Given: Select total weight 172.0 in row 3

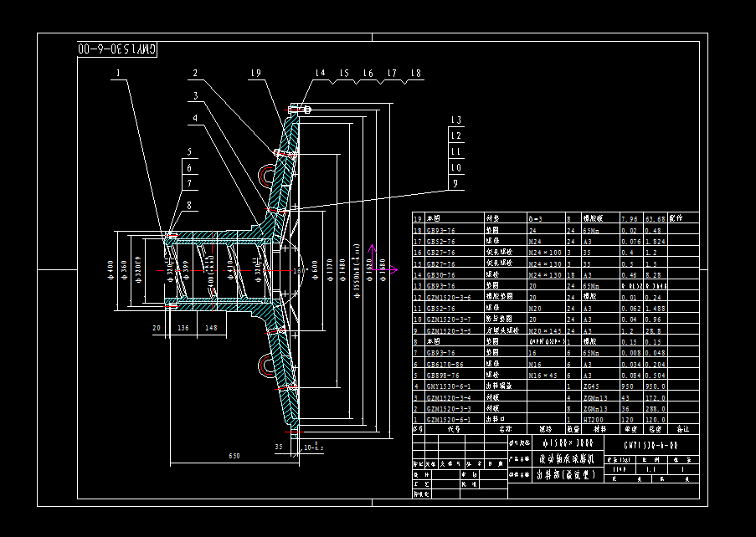Looking at the screenshot, I should (x=656, y=398).
